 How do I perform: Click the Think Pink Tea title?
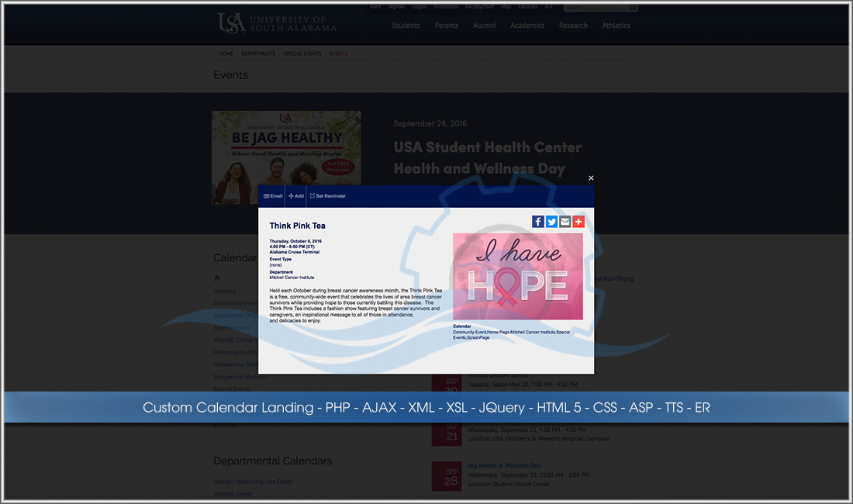[297, 226]
